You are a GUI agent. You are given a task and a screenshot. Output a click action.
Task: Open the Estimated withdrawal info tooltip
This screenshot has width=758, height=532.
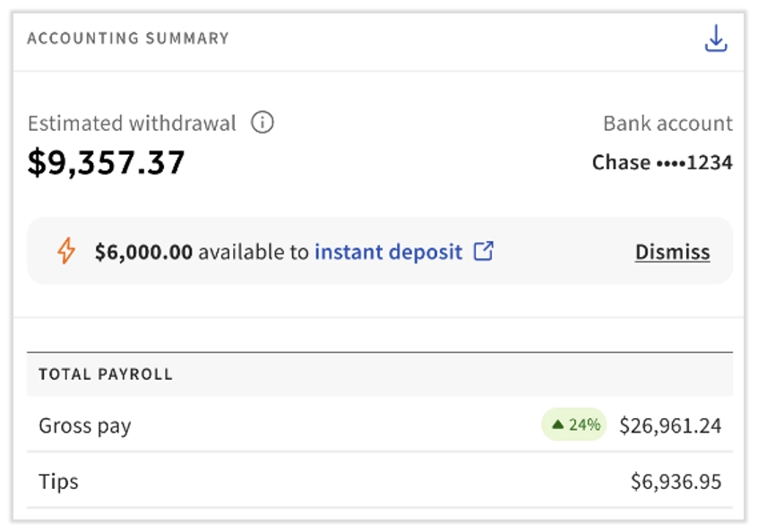click(263, 123)
